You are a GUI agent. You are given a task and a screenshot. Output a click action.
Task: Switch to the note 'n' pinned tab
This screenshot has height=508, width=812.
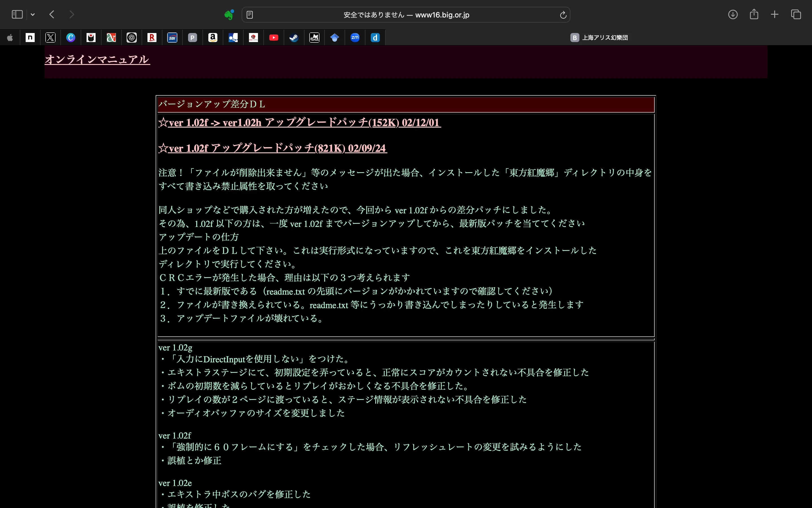click(x=30, y=38)
